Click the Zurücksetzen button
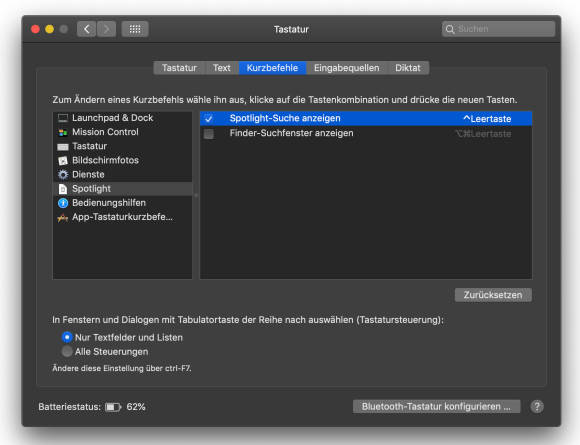The height and width of the screenshot is (445, 580). pos(493,295)
